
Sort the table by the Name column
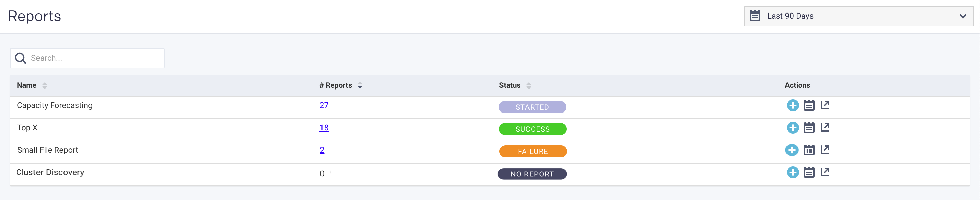tap(45, 86)
